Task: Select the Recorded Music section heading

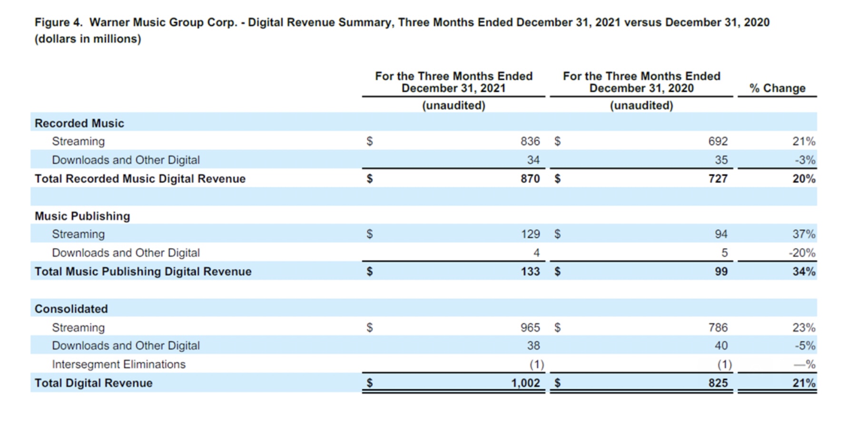Action: pos(79,123)
